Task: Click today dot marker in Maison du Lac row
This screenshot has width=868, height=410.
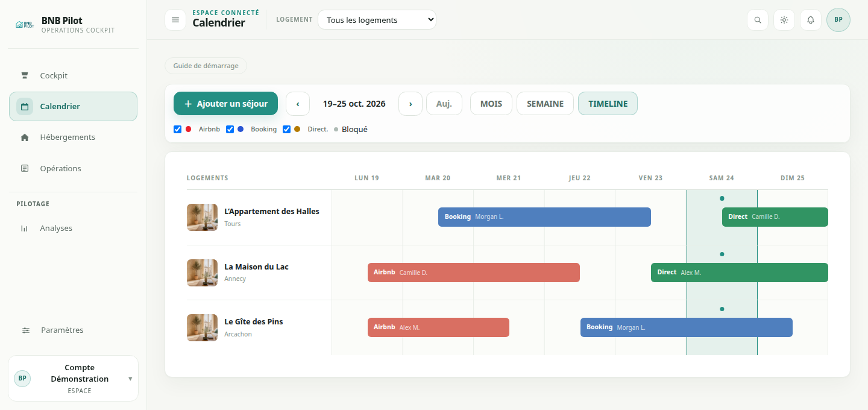Action: (x=722, y=254)
